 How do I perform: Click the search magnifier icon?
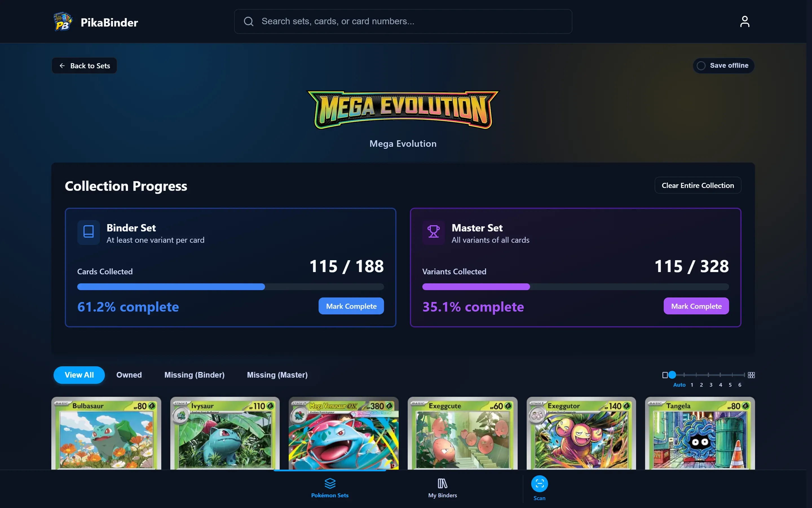[249, 21]
